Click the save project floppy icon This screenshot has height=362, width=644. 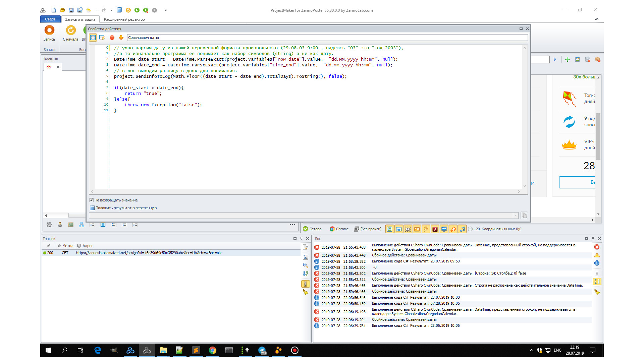(x=71, y=10)
